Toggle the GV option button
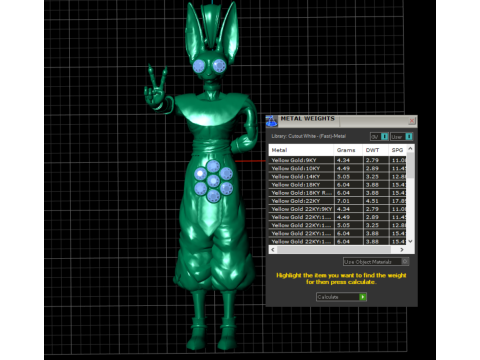The image size is (480, 360). point(379,137)
